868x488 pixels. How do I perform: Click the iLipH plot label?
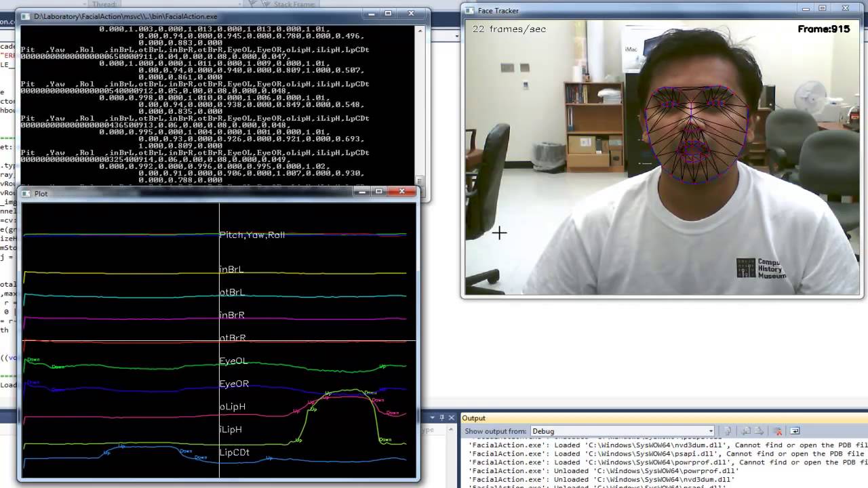231,430
